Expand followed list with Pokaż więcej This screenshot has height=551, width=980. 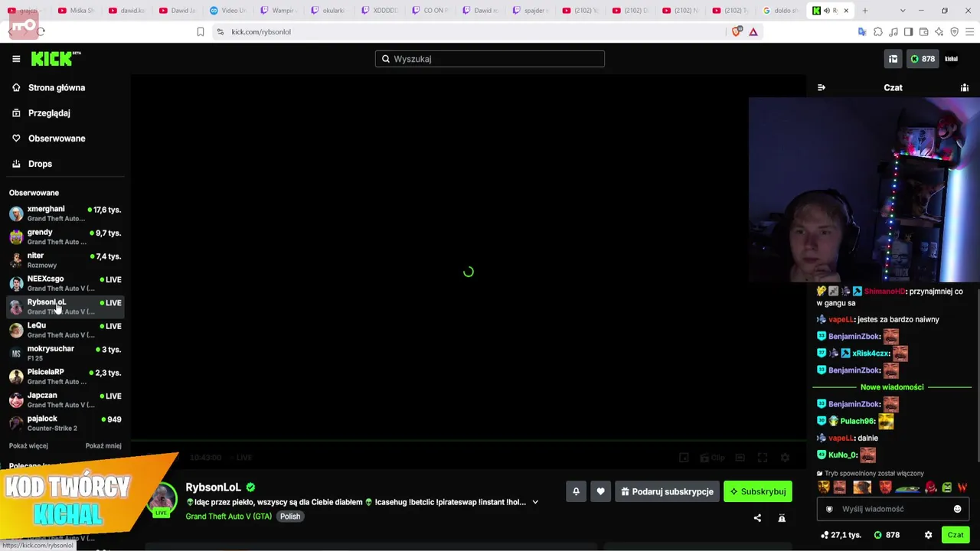coord(28,445)
